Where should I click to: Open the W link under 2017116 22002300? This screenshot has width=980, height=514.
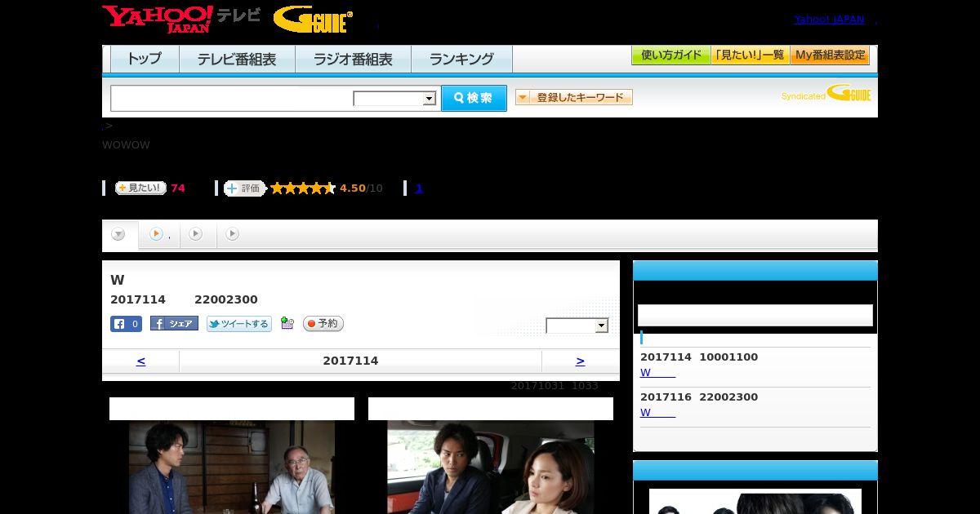(657, 412)
